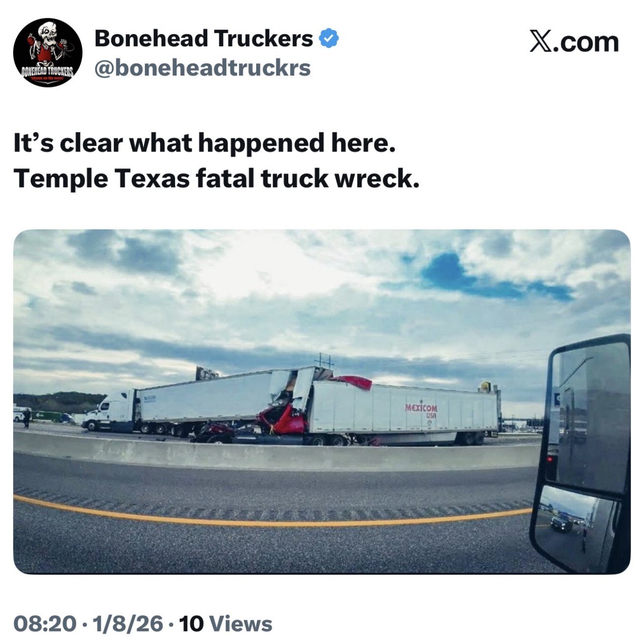Image resolution: width=644 pixels, height=644 pixels.
Task: Click the X.com logo
Action: coord(574,42)
